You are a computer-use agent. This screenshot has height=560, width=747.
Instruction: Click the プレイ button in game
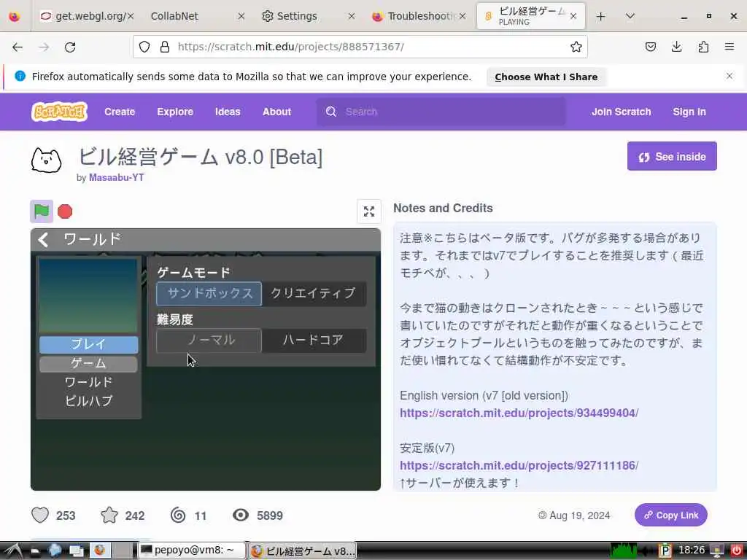coord(88,344)
